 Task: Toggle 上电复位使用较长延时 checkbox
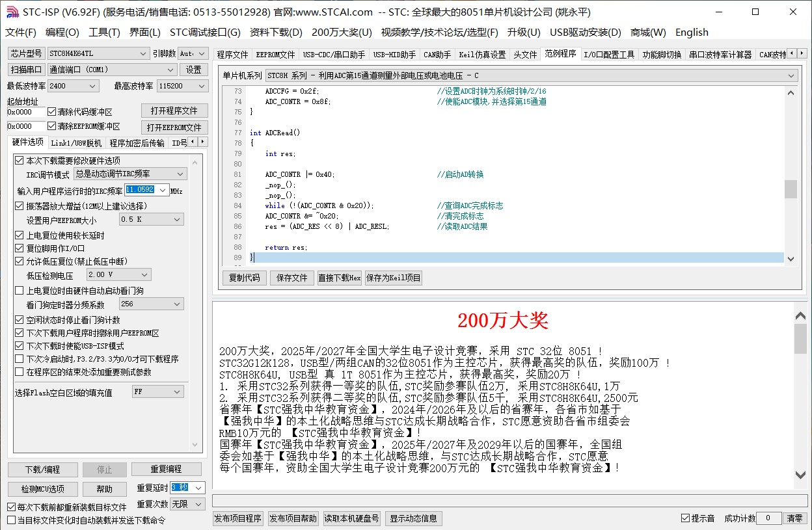click(20, 235)
